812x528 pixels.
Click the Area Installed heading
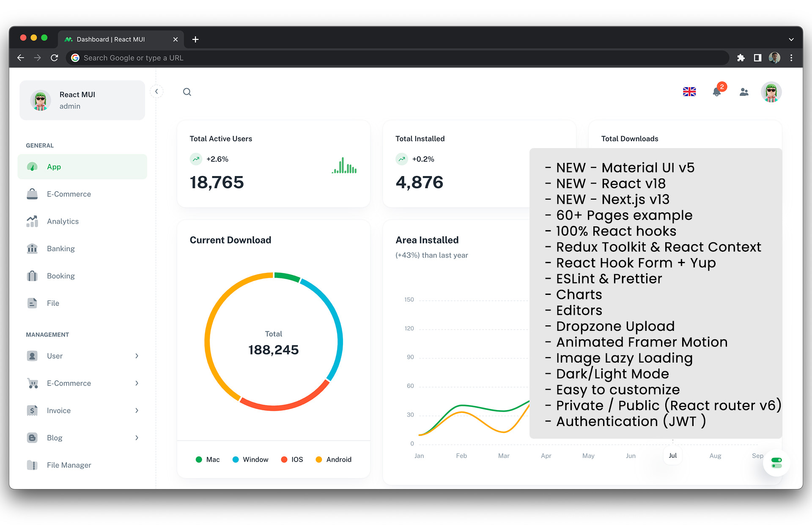pyautogui.click(x=427, y=240)
